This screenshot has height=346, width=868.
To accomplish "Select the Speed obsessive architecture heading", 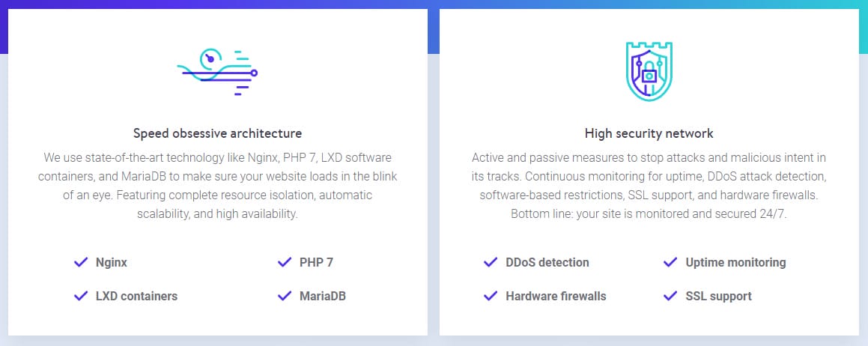I will pyautogui.click(x=217, y=133).
